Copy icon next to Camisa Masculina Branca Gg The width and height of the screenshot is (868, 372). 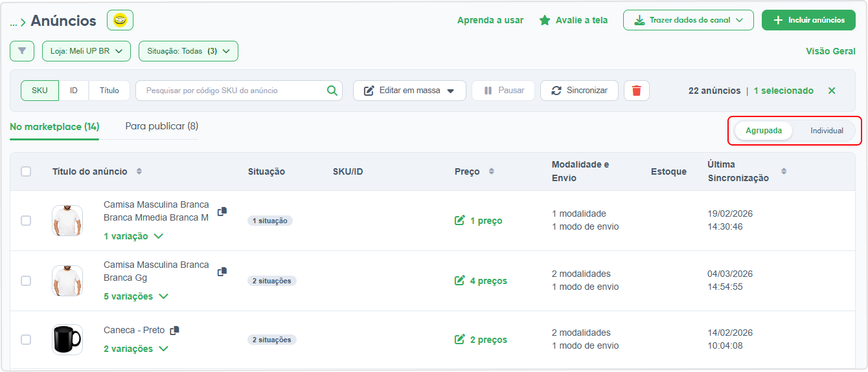pyautogui.click(x=222, y=272)
